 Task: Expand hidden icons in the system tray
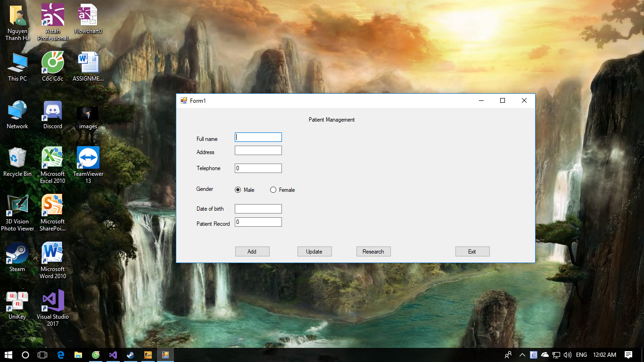pyautogui.click(x=522, y=355)
